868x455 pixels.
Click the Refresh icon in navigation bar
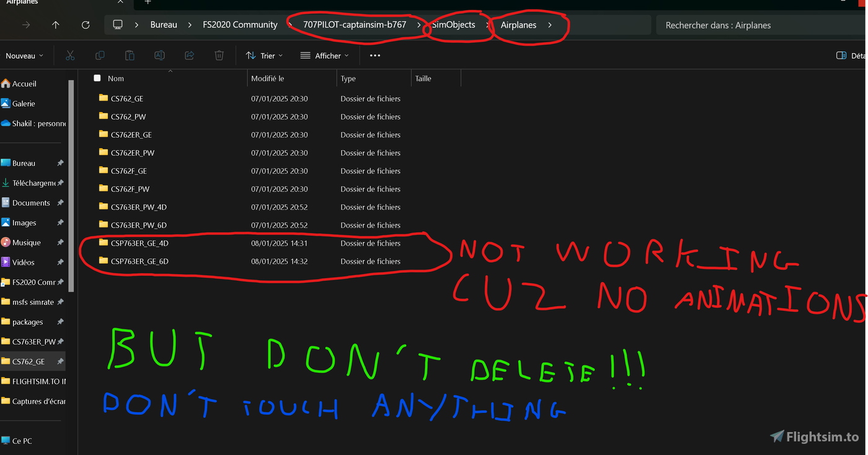pyautogui.click(x=86, y=25)
